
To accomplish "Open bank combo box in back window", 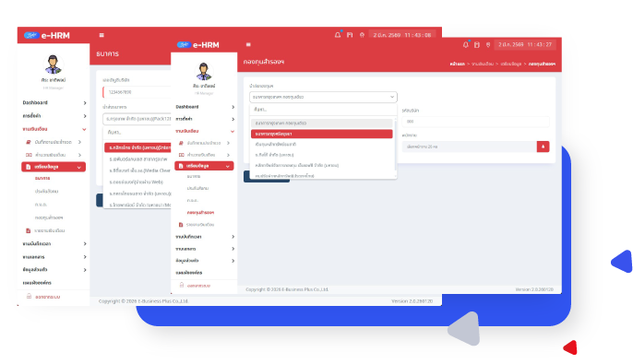I will tap(137, 119).
